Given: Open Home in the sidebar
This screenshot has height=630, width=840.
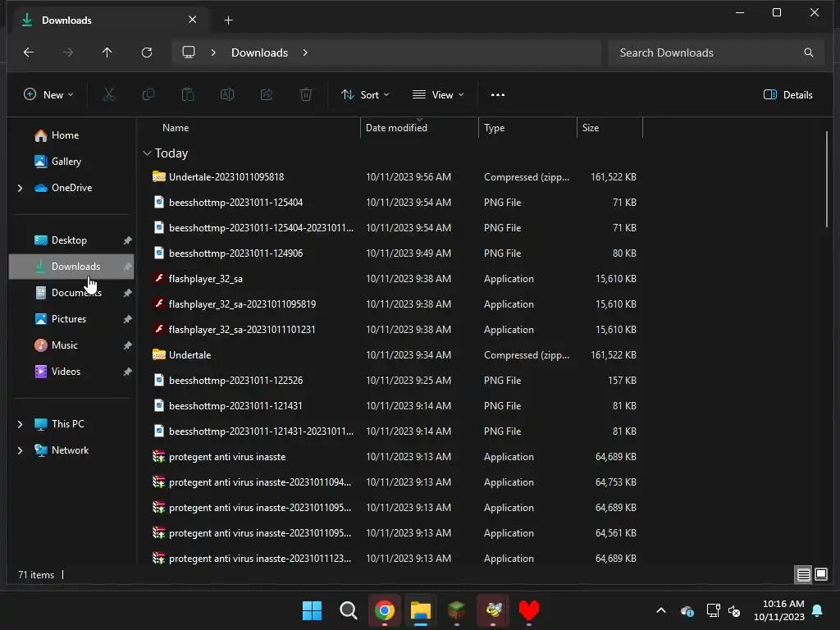Looking at the screenshot, I should 65,135.
